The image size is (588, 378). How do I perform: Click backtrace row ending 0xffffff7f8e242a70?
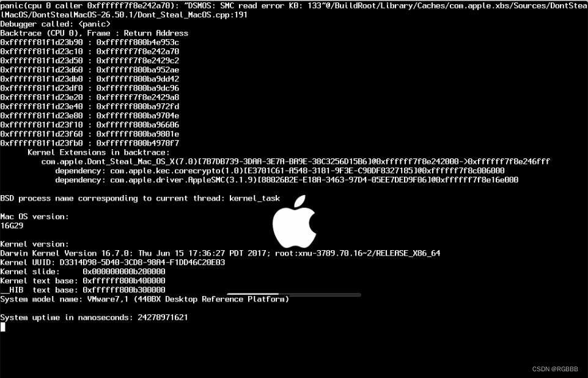pyautogui.click(x=90, y=51)
